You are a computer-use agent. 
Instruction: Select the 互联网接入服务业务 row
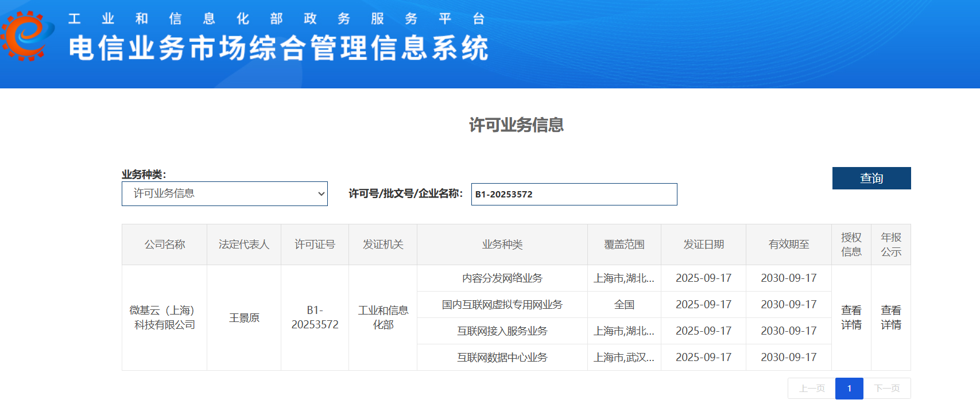coord(502,331)
